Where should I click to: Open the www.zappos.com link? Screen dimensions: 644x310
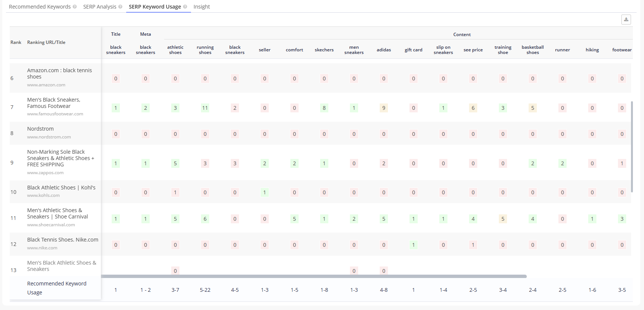coord(45,173)
